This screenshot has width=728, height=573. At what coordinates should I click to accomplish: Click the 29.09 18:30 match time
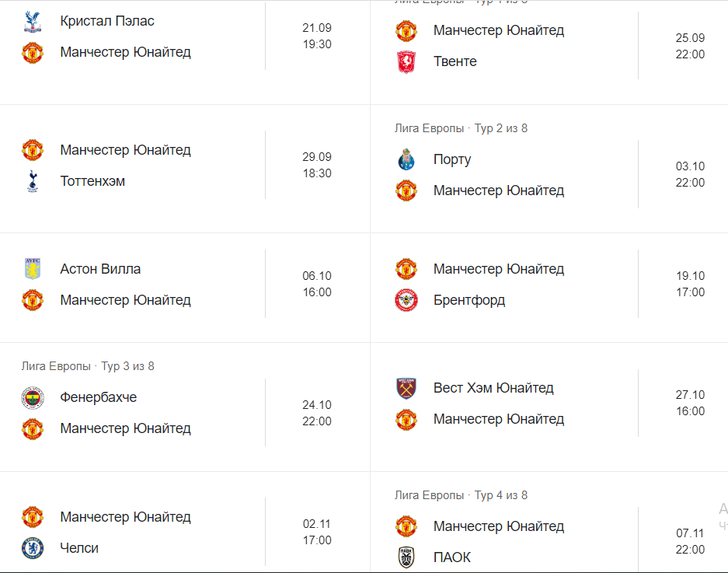pos(317,165)
